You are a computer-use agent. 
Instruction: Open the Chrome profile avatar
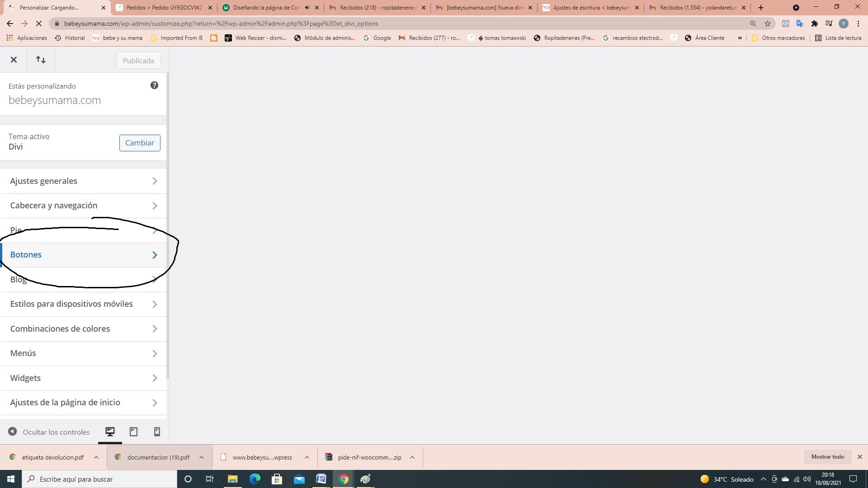[844, 23]
